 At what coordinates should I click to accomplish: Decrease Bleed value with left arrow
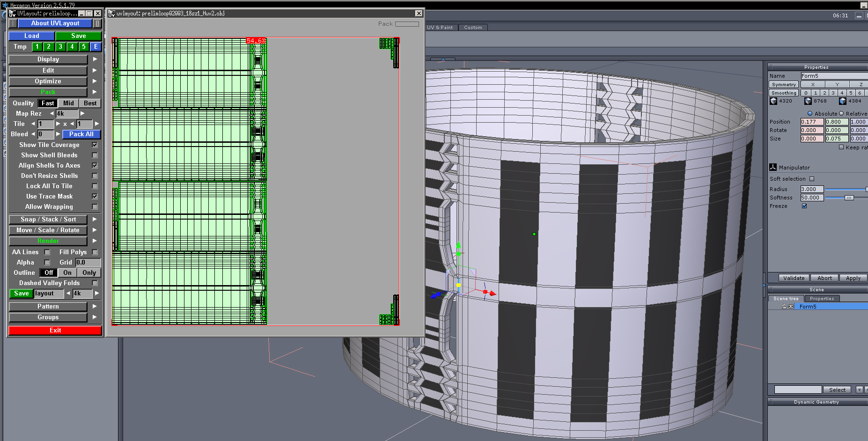[33, 134]
